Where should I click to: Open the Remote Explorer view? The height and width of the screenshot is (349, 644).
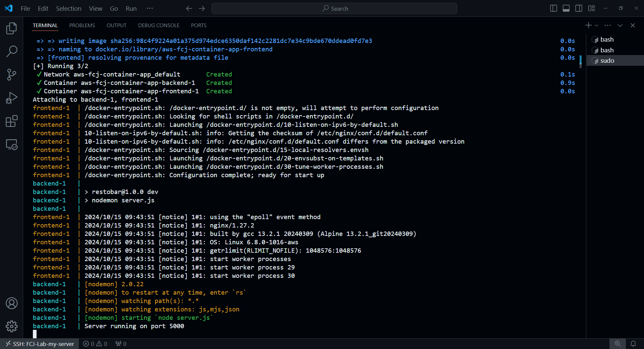[x=11, y=145]
